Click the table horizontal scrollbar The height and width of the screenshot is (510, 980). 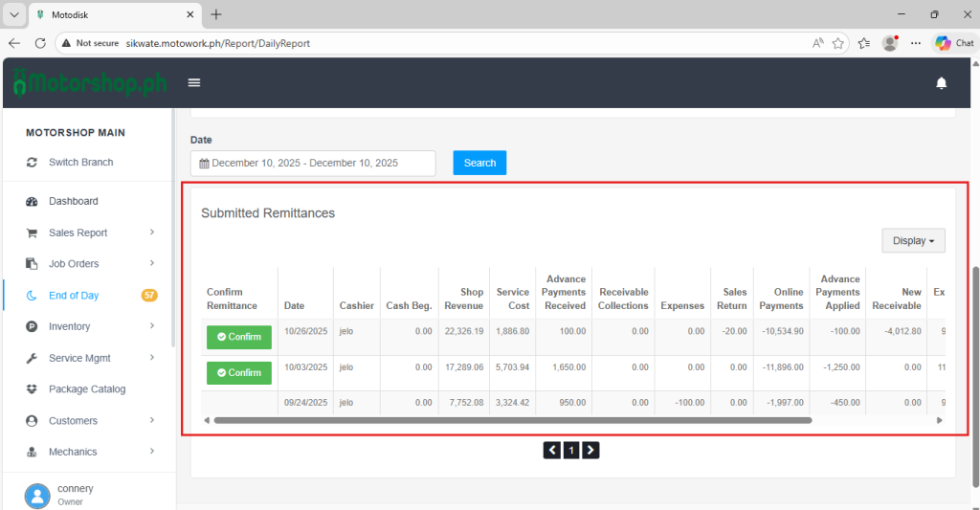point(512,420)
